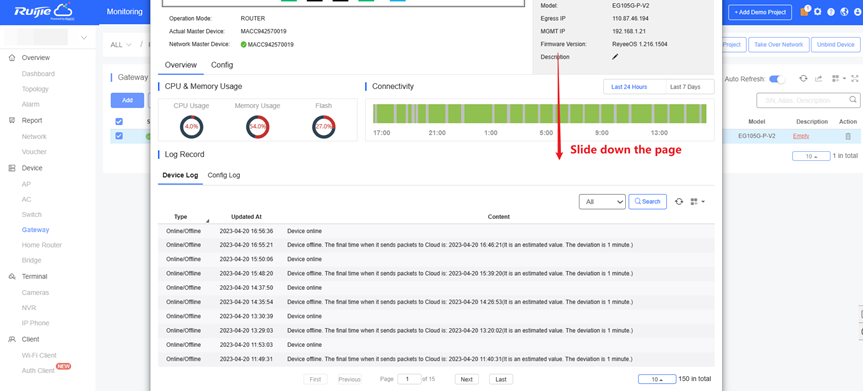
Task: Click Report icon in sidebar
Action: pos(12,121)
